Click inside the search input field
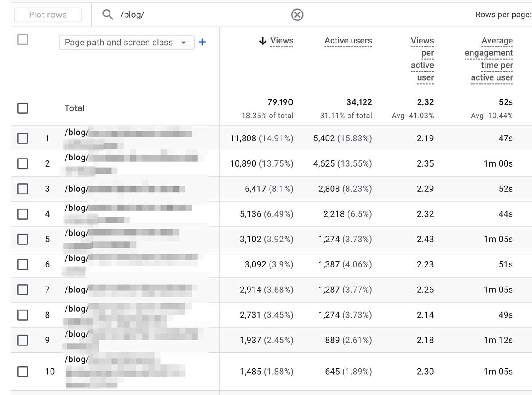The width and height of the screenshot is (532, 395). pyautogui.click(x=177, y=15)
